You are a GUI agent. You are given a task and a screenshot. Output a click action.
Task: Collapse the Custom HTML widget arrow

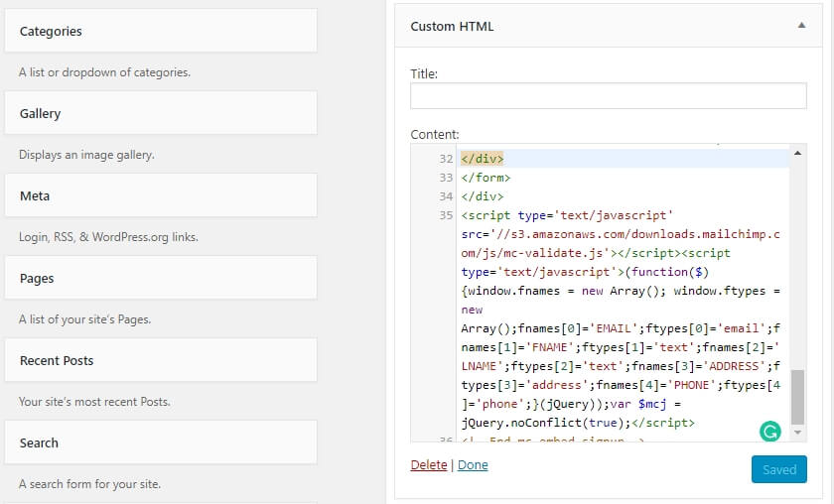801,26
